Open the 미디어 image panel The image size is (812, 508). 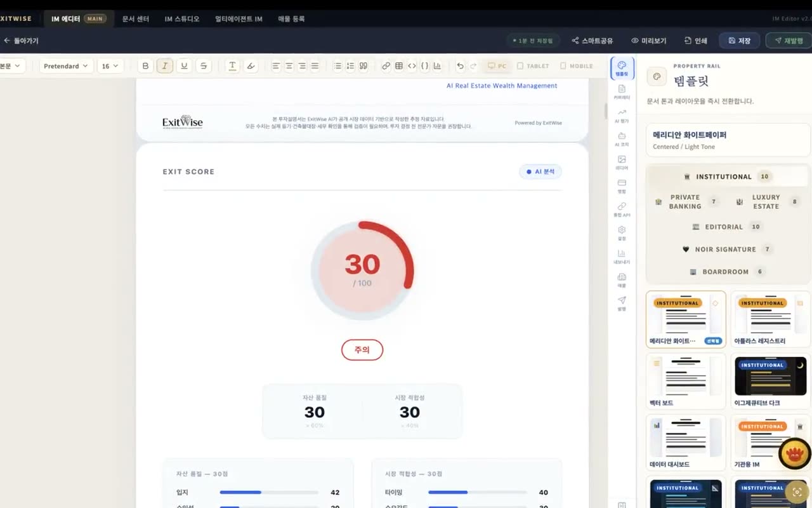tap(622, 163)
